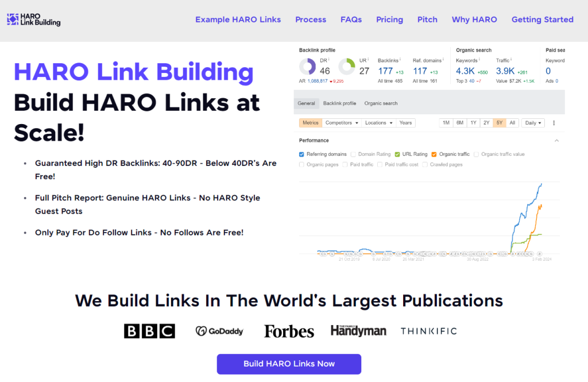Screen dimensions: 588x382
Task: Expand the Locations dropdown
Action: (x=380, y=123)
